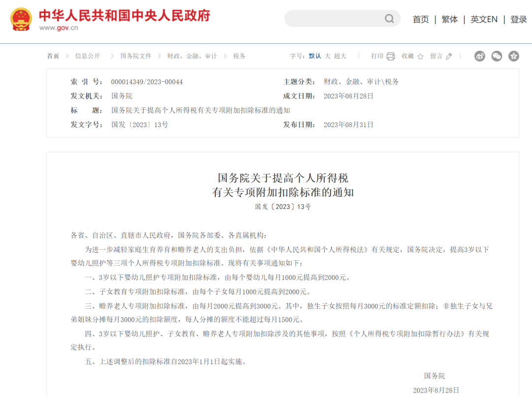The height and width of the screenshot is (396, 532).
Task: Click the rightmost circular share icon
Action: click(x=514, y=56)
